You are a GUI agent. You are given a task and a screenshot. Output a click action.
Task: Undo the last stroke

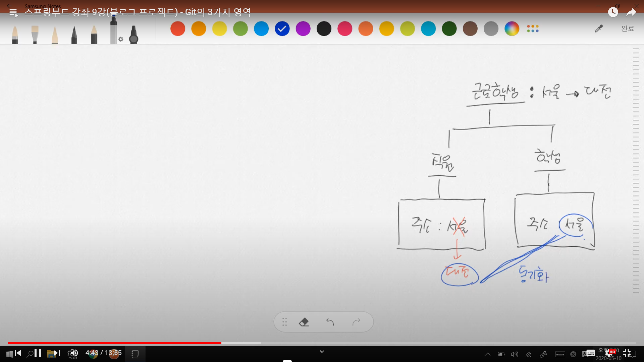(330, 322)
